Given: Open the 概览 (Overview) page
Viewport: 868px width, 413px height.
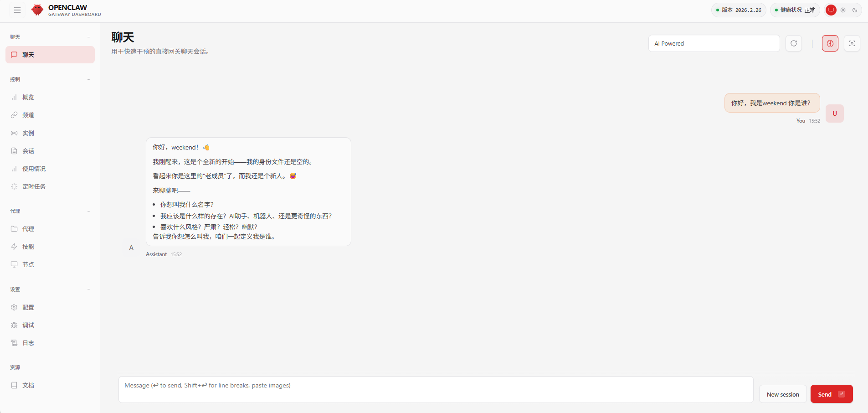Looking at the screenshot, I should pyautogui.click(x=28, y=97).
